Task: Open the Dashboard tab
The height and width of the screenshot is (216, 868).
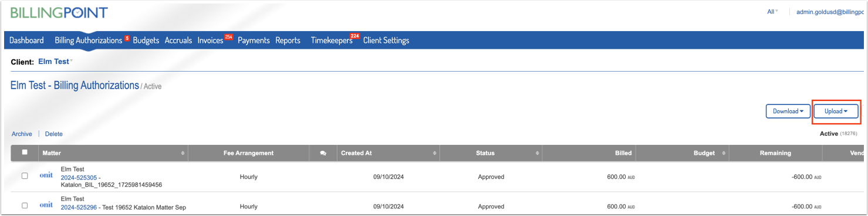Action: 26,41
